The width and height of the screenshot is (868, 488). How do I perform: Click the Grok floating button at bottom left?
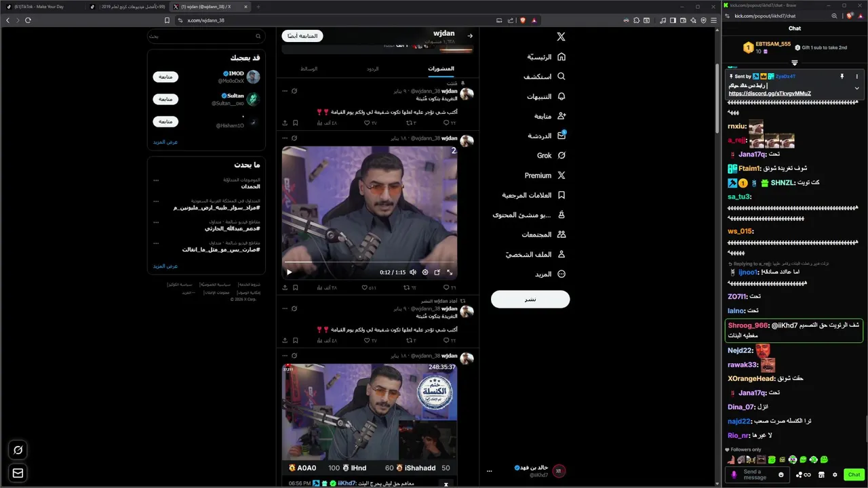pos(18,450)
